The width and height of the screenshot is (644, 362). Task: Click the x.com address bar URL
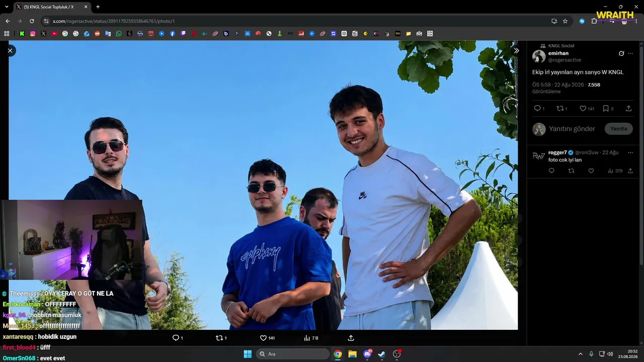[114, 21]
